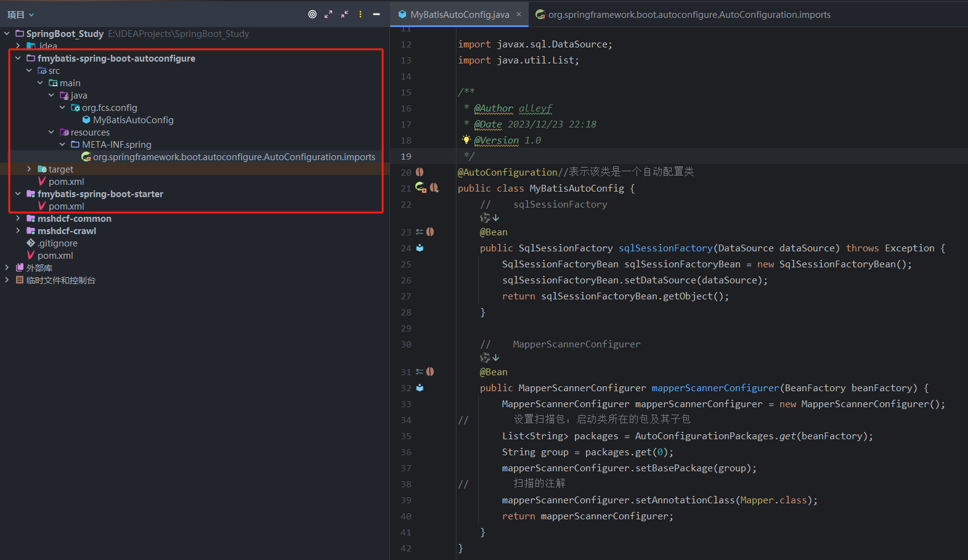
Task: Open project panel options (three dots)
Action: [x=360, y=14]
